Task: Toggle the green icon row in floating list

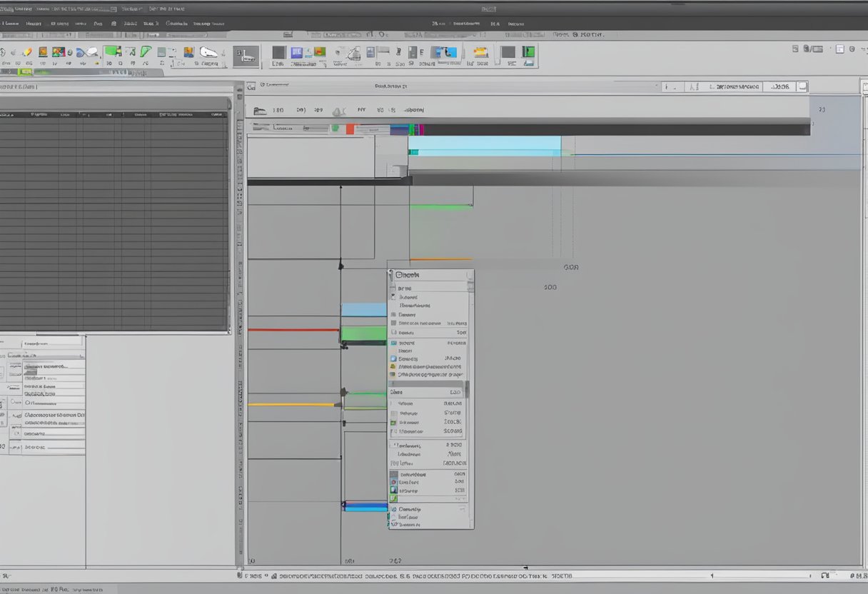Action: 393,423
